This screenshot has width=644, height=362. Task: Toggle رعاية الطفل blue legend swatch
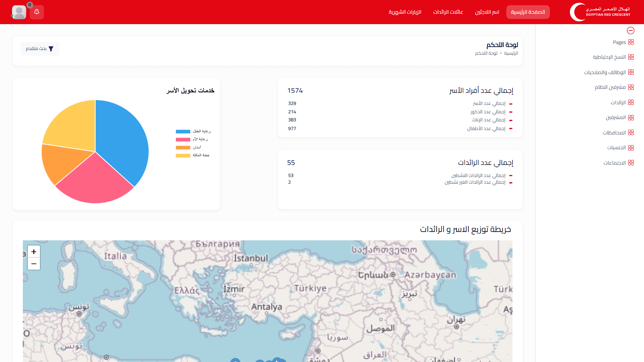tap(183, 131)
